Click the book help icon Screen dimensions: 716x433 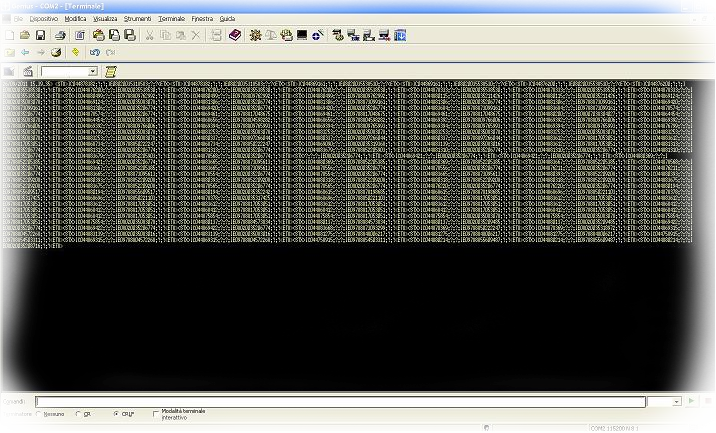point(235,35)
